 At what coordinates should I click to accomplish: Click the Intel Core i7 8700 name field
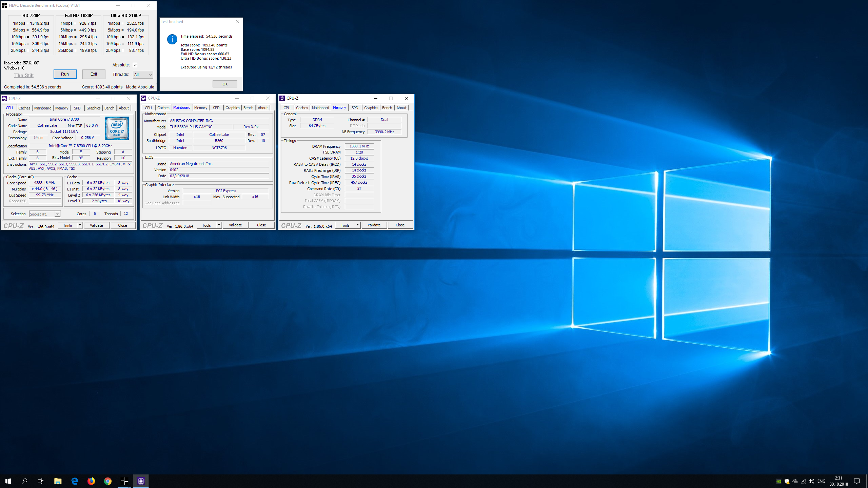click(64, 119)
